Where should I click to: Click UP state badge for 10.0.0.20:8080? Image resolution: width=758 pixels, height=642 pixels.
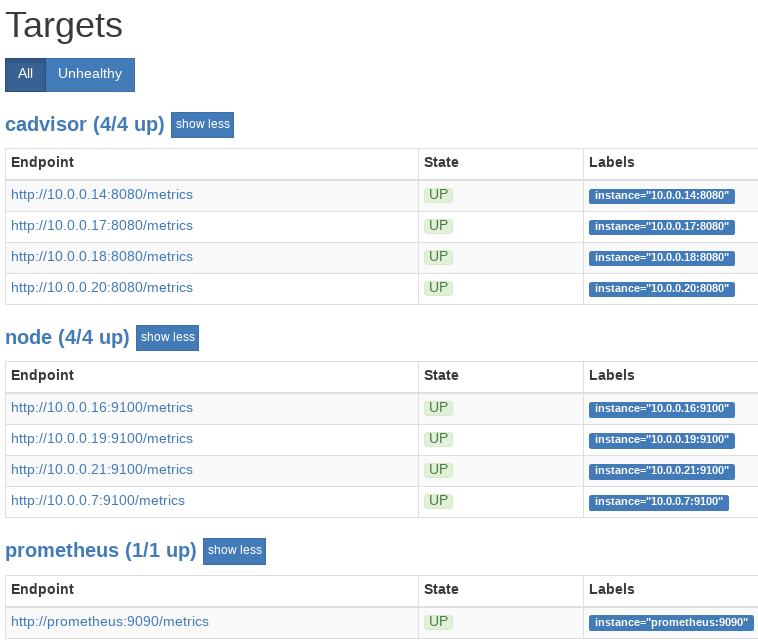click(438, 288)
